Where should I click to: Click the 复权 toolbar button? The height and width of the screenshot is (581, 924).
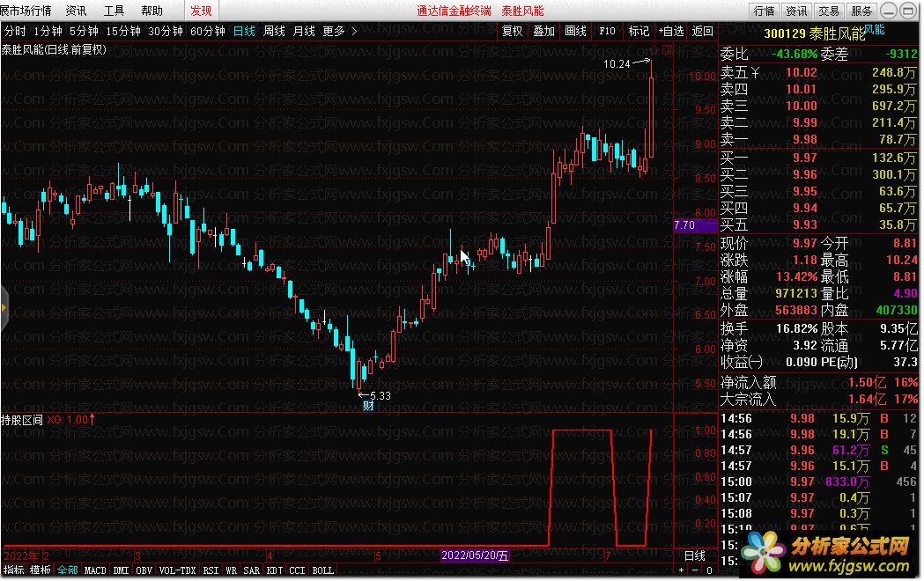[512, 31]
